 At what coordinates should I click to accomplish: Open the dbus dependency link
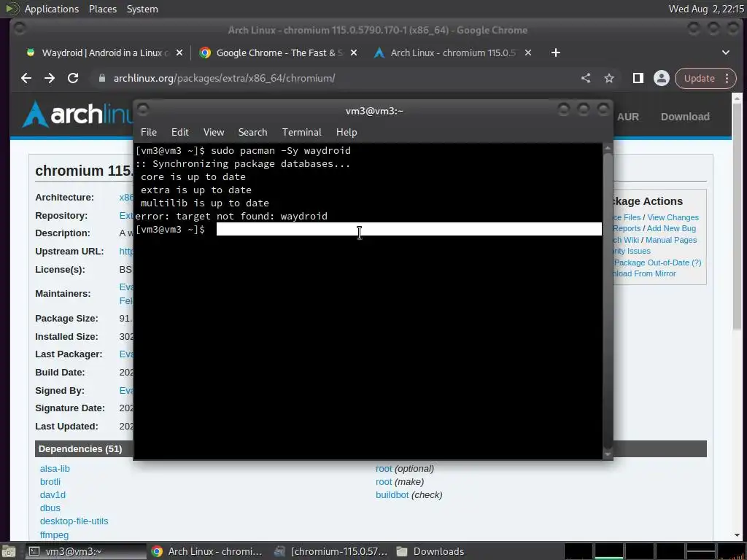[x=50, y=508]
